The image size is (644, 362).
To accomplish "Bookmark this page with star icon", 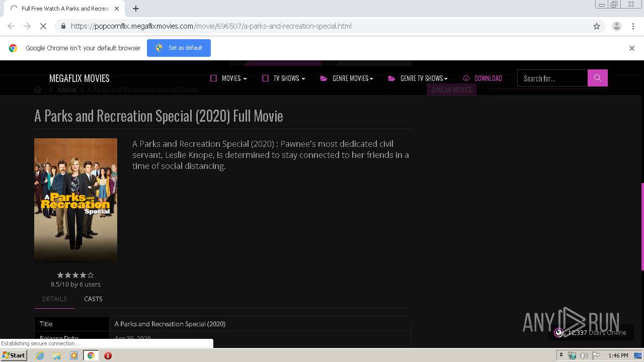I will (597, 26).
